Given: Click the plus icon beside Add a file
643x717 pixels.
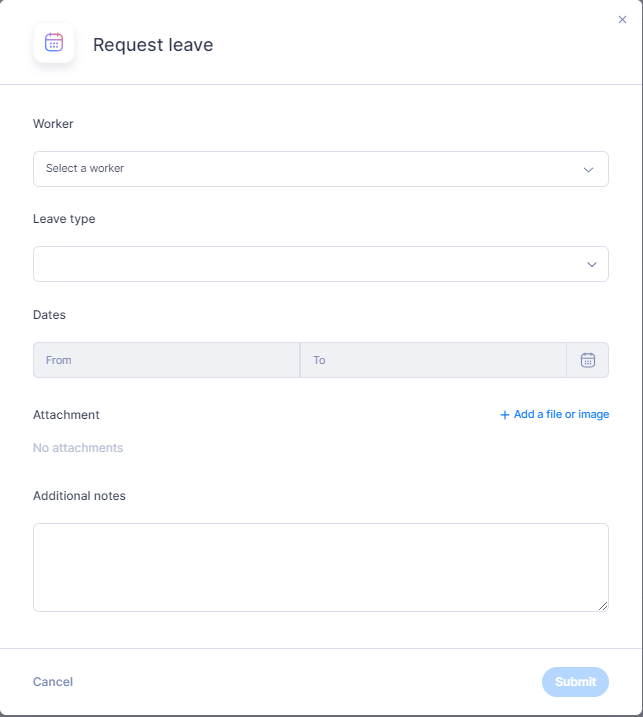Looking at the screenshot, I should [x=504, y=415].
